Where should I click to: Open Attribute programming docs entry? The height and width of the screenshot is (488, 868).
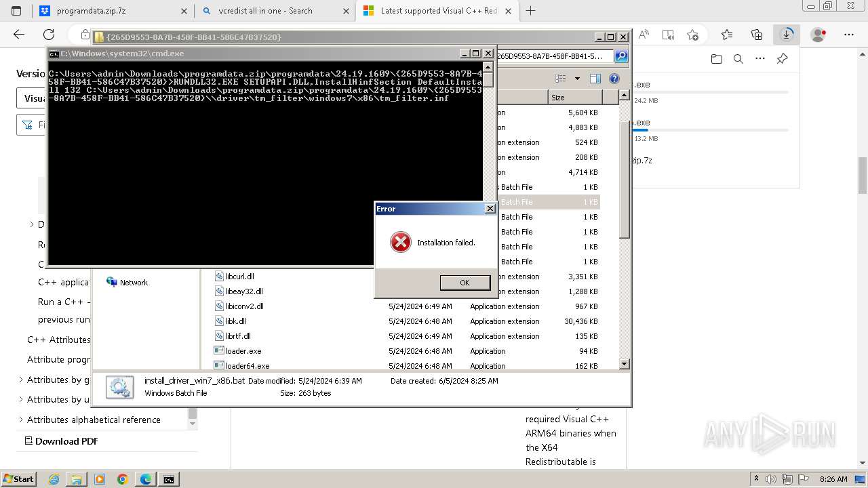[x=58, y=359]
